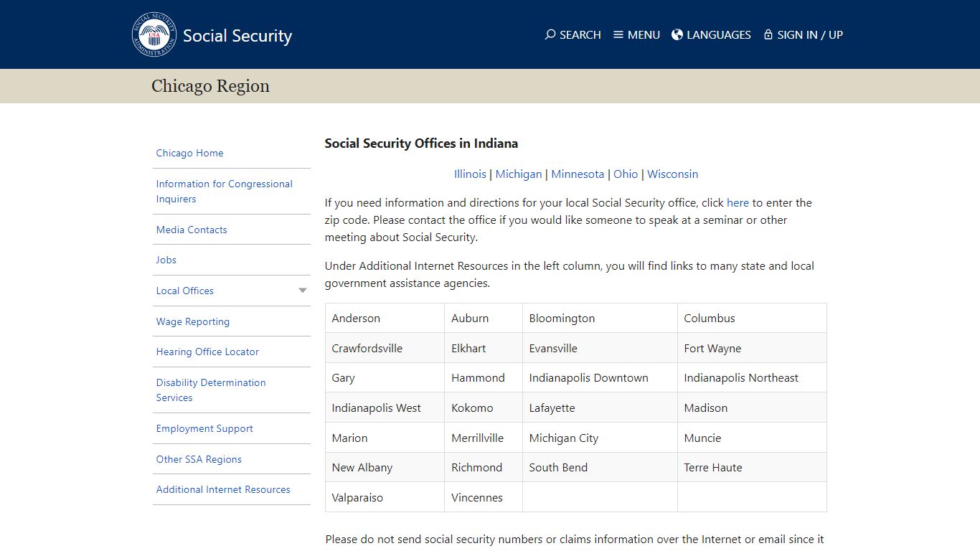The height and width of the screenshot is (551, 980).
Task: Open Hearing Office Locator link
Action: pyautogui.click(x=207, y=352)
